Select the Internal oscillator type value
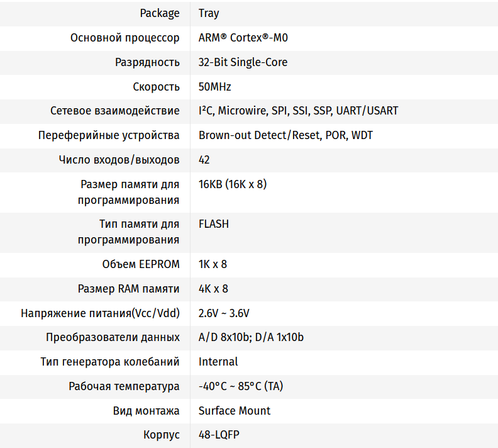Screen dimensions: 498x448 [218, 362]
